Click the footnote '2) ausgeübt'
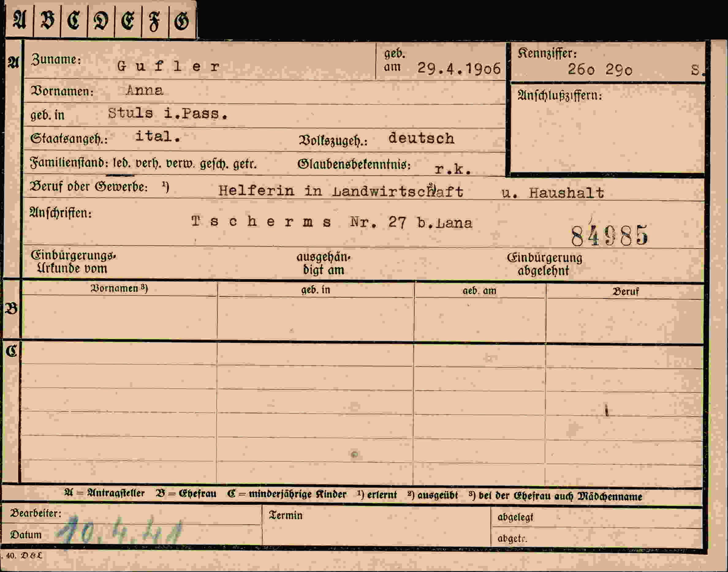The image size is (728, 572). tap(433, 495)
